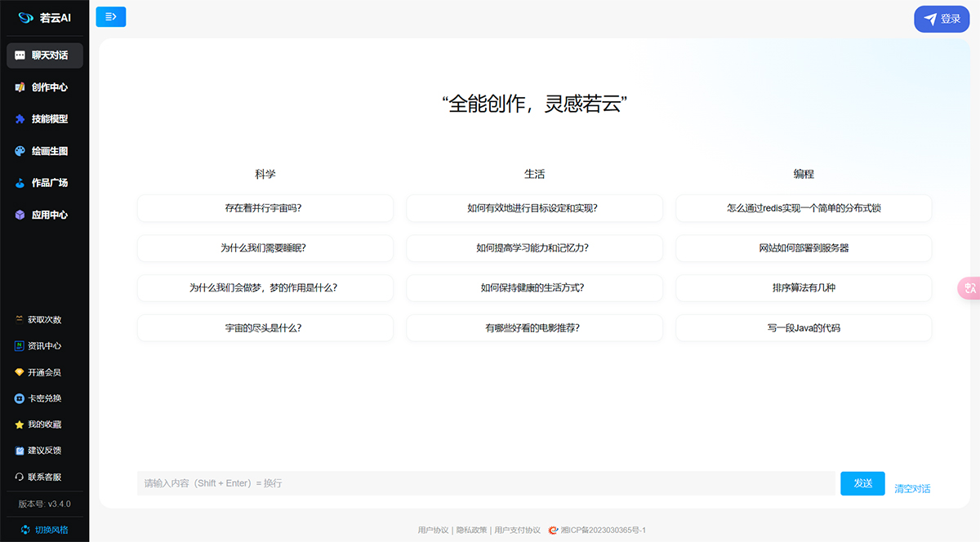Collapse the sidebar with the blue toggle
This screenshot has height=542, width=980.
tap(110, 16)
